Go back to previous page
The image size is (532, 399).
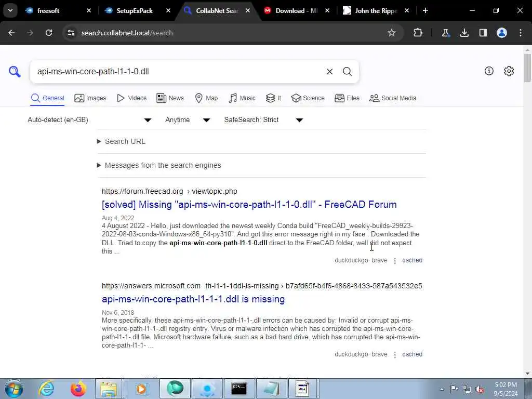click(x=11, y=33)
